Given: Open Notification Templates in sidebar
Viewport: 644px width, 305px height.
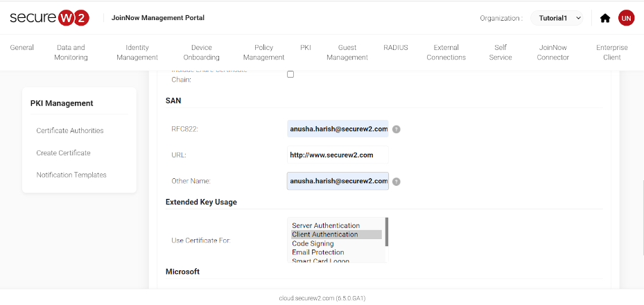Looking at the screenshot, I should 71,175.
